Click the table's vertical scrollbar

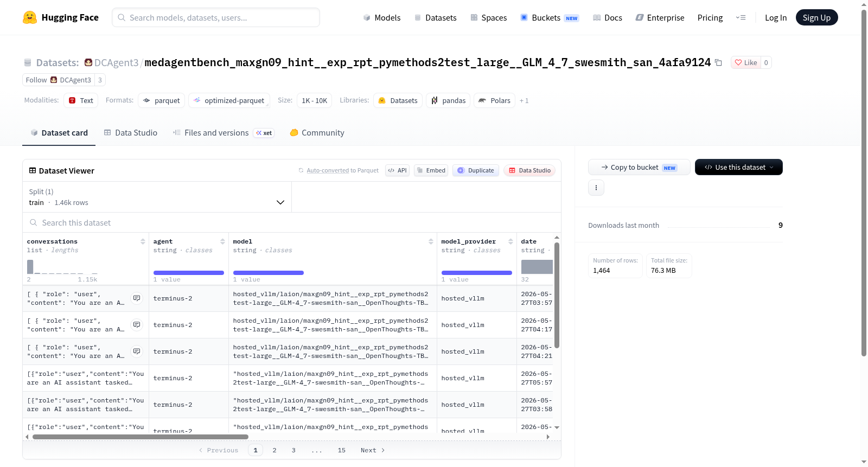(557, 295)
